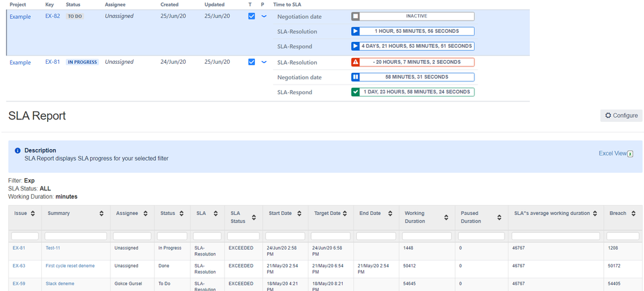Image resolution: width=644 pixels, height=291 pixels.
Task: Open issue EX-82 key link
Action: pos(52,16)
